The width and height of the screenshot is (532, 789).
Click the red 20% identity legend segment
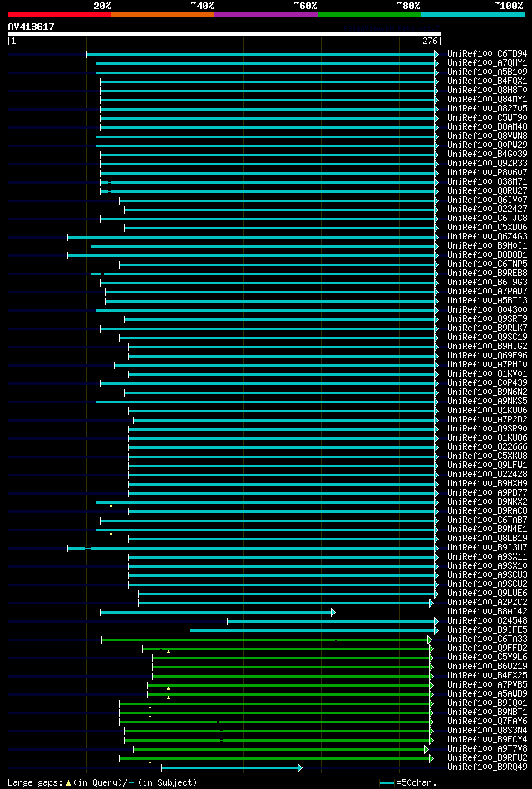pos(59,15)
